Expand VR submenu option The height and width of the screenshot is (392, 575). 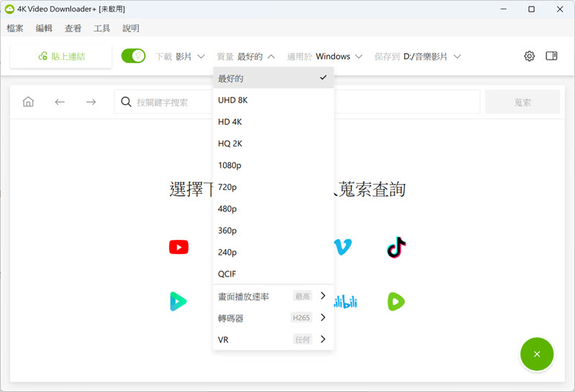click(273, 340)
